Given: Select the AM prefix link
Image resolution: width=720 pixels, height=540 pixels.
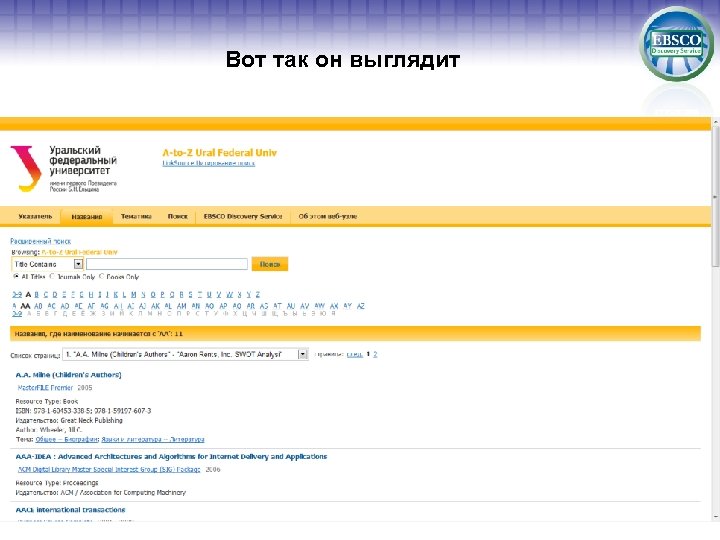Looking at the screenshot, I should [182, 306].
